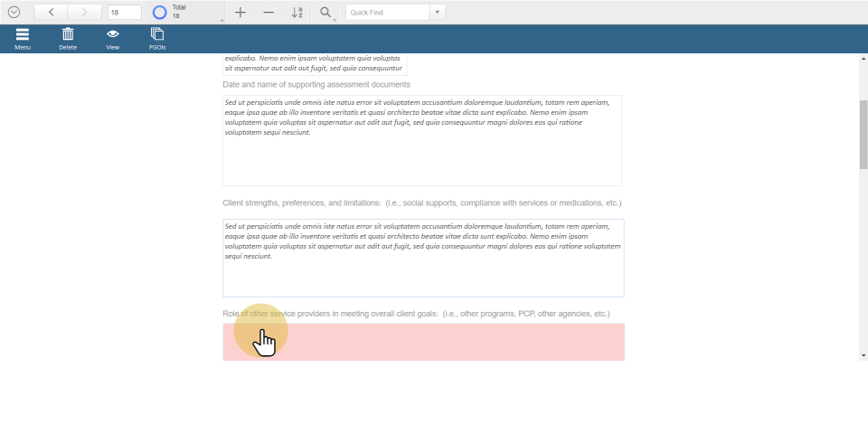The width and height of the screenshot is (868, 424).
Task: Toggle View mode with the eye icon
Action: tap(113, 38)
